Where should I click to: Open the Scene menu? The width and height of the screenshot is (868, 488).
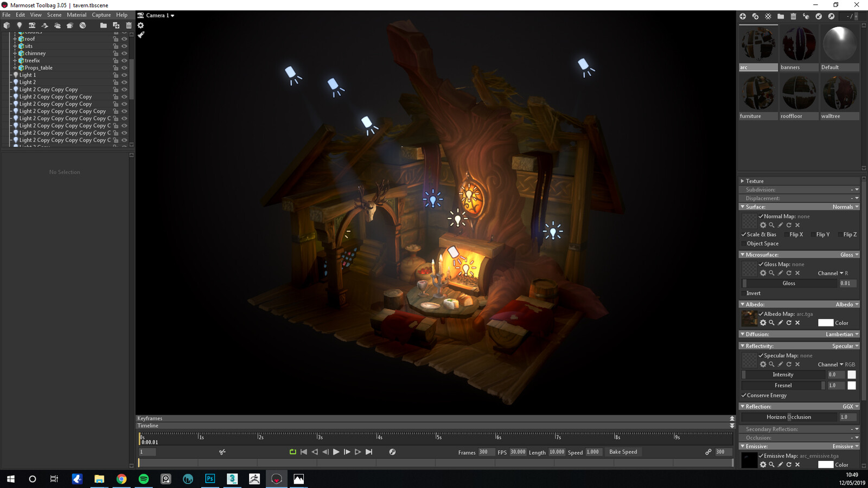(x=54, y=15)
